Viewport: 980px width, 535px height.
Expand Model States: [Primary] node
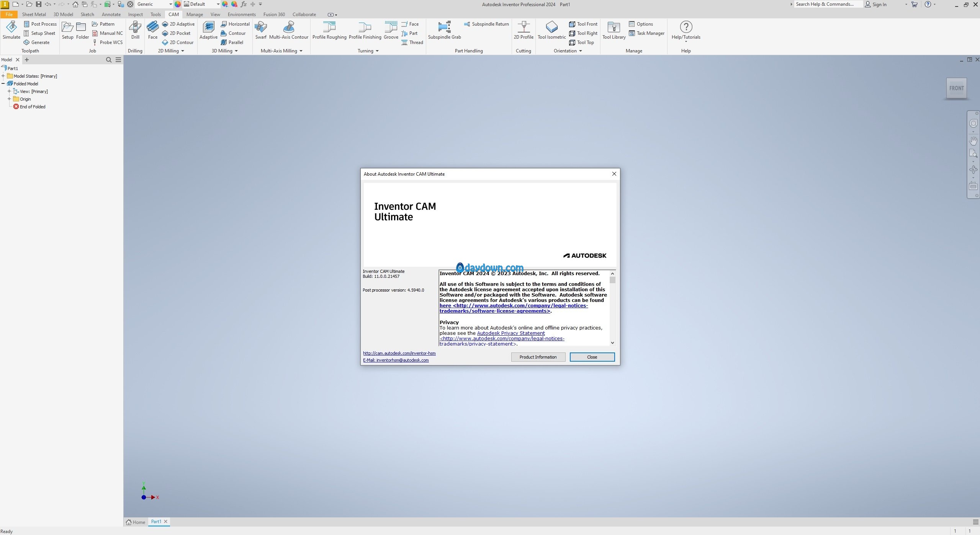point(3,76)
